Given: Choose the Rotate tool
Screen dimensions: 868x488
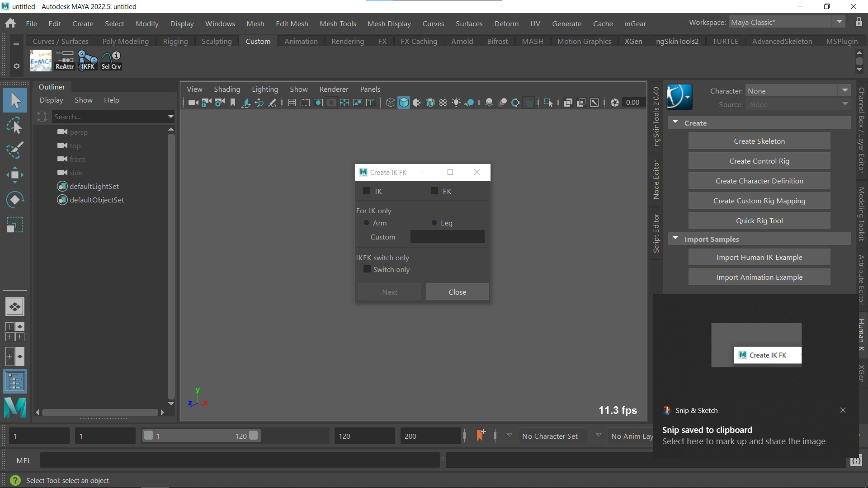Looking at the screenshot, I should pyautogui.click(x=14, y=200).
